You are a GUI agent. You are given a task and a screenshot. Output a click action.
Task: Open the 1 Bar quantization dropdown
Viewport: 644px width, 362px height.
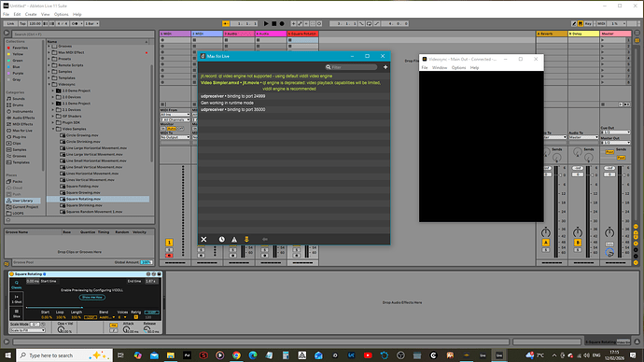pyautogui.click(x=91, y=24)
